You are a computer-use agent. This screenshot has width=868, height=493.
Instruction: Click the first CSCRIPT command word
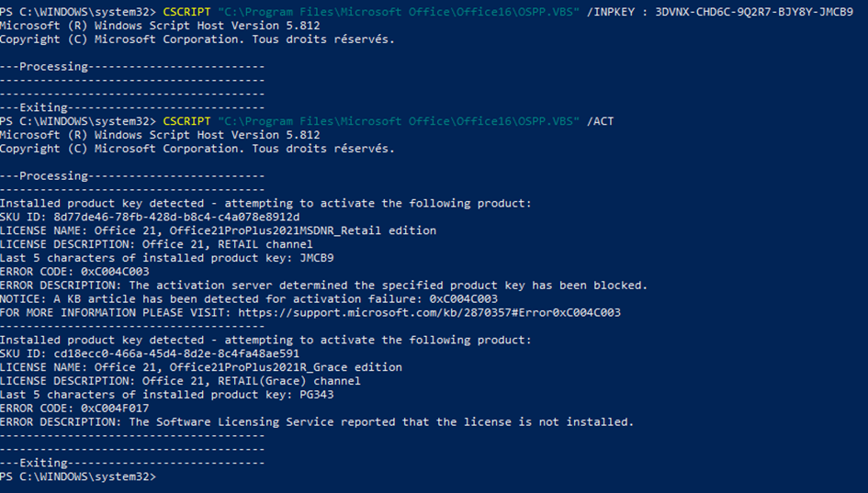point(186,12)
